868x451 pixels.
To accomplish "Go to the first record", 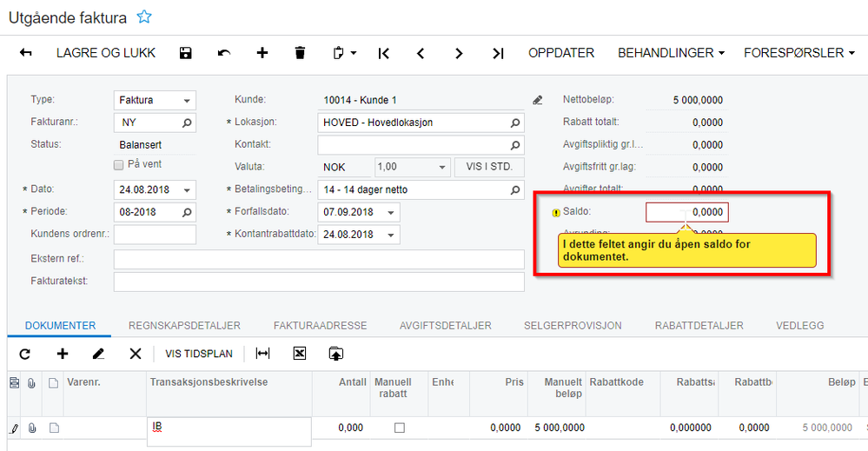I will pos(383,53).
